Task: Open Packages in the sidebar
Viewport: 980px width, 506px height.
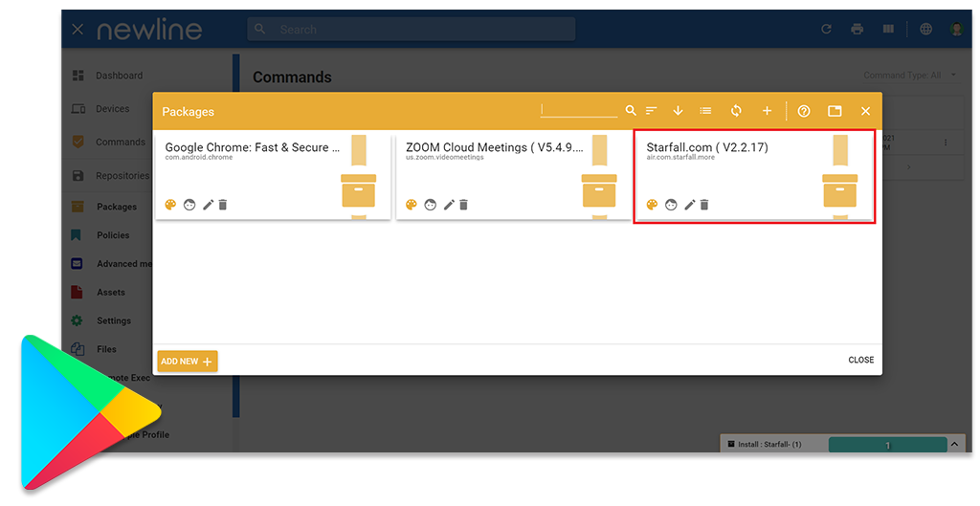Action: point(116,207)
